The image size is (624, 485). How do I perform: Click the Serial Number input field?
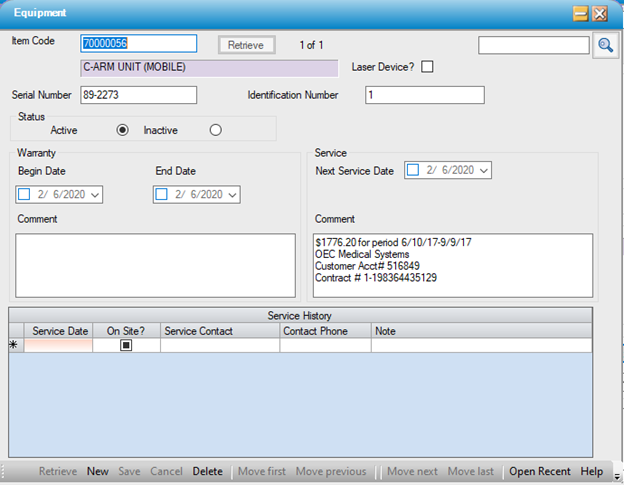tap(138, 95)
